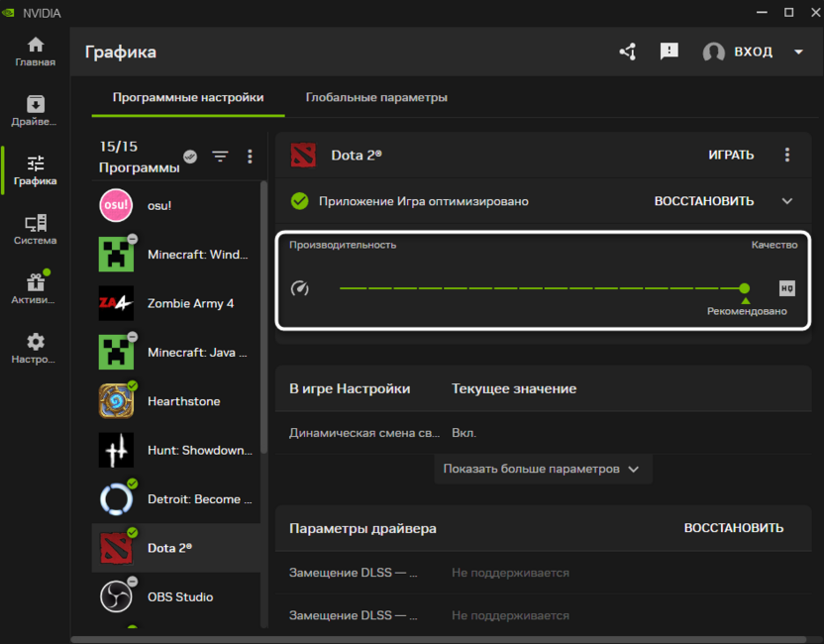Open the Dota 2 three-dot options menu

[786, 155]
